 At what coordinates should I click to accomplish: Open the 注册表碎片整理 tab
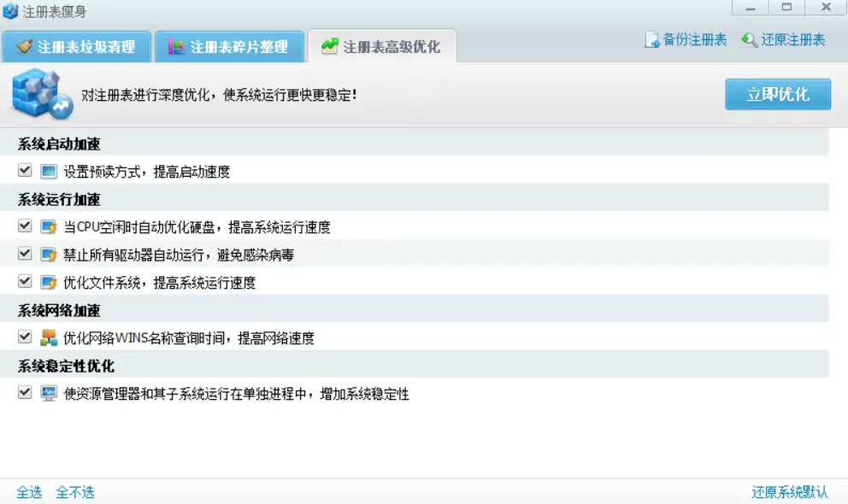pyautogui.click(x=229, y=47)
